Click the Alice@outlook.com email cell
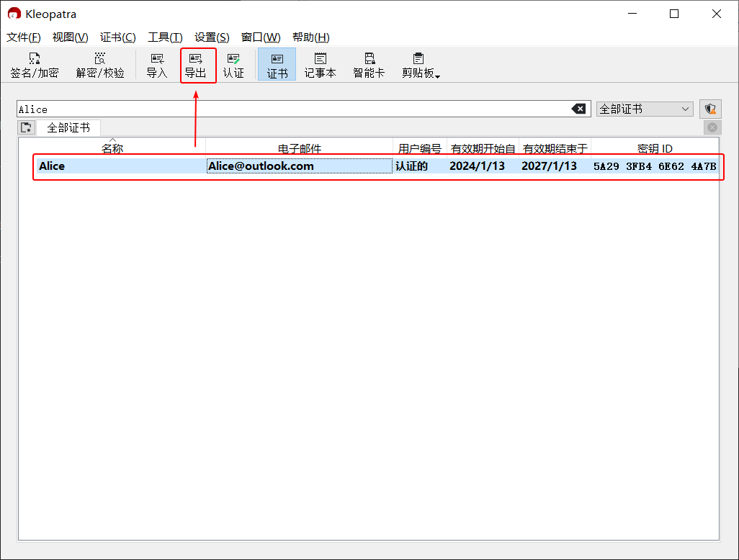739x560 pixels. 300,166
